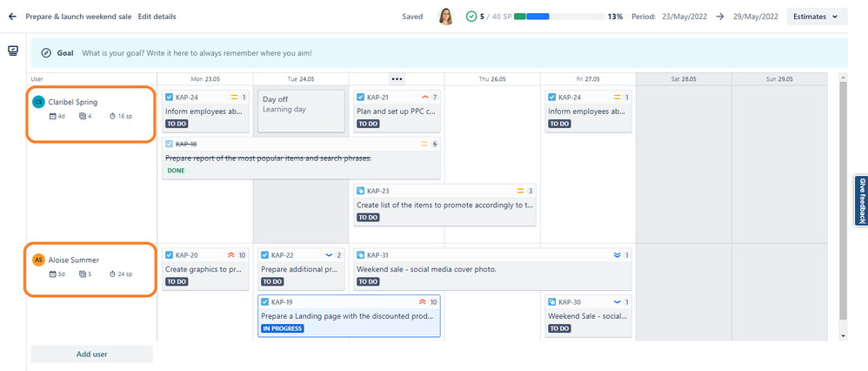Click the Claribel Spring user name

pos(74,102)
